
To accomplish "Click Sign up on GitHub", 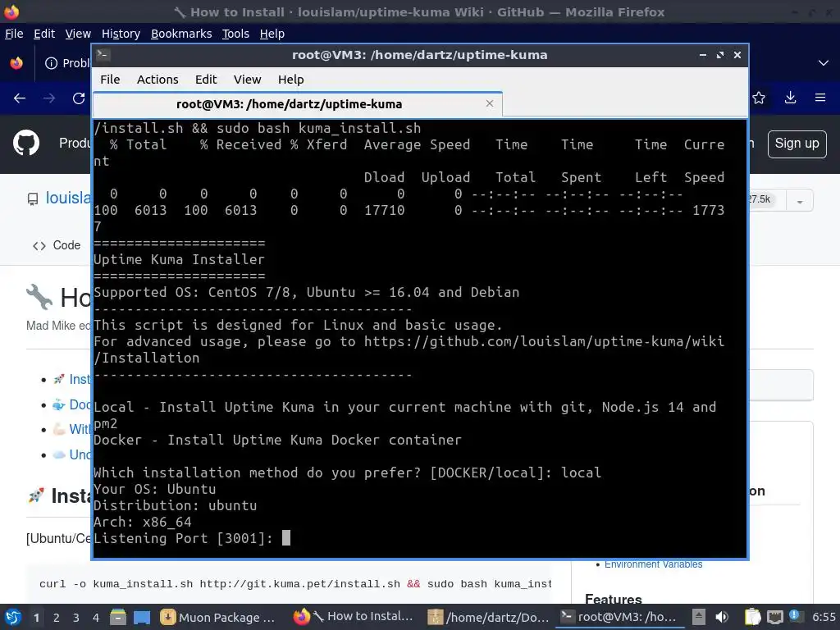I will point(797,144).
